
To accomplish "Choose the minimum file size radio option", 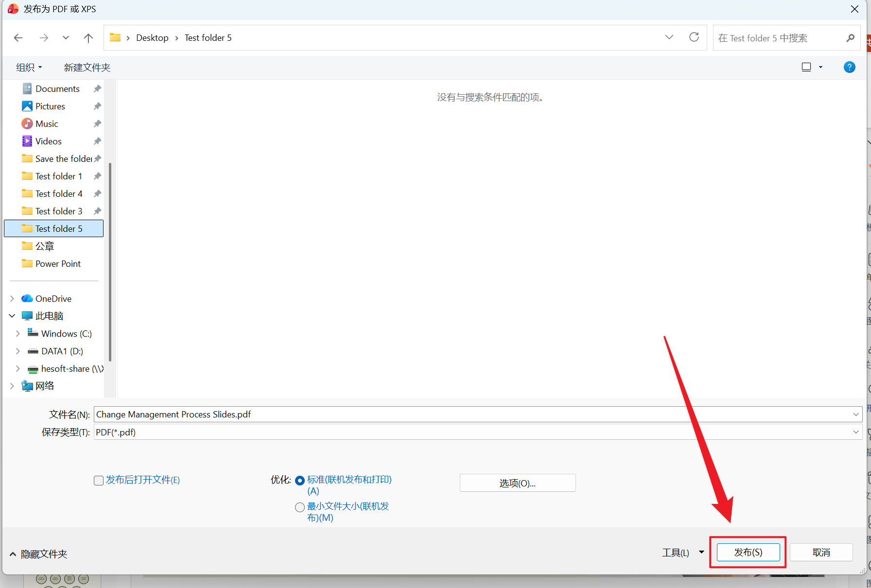I will click(300, 507).
